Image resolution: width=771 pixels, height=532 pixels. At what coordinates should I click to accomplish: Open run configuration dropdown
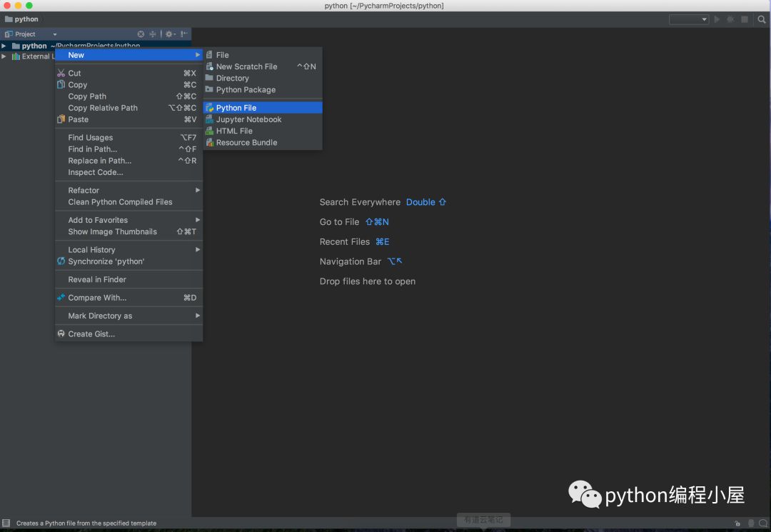(x=688, y=19)
